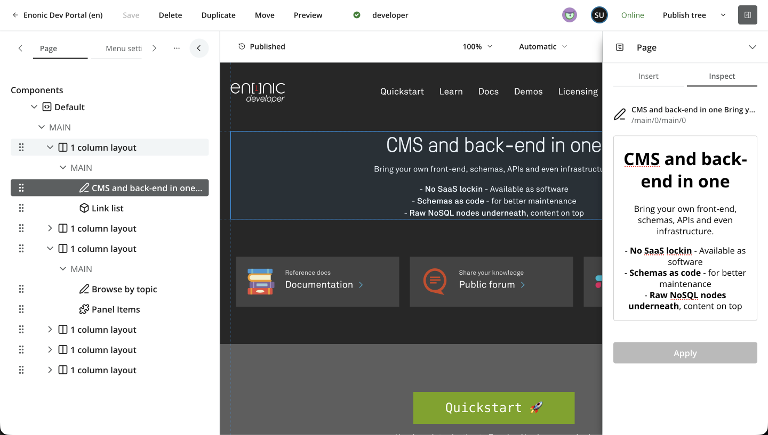The image size is (768, 435).
Task: Collapse MAIN region above Browse by topic
Action: point(63,269)
